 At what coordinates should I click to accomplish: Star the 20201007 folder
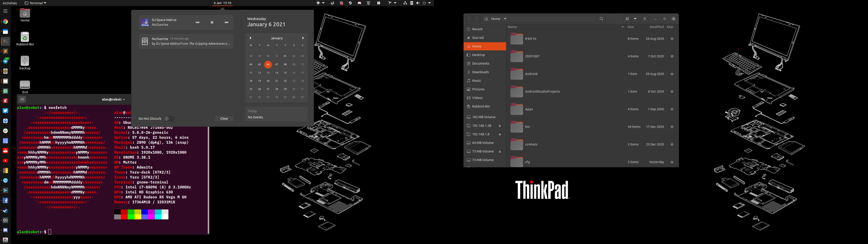(672, 56)
